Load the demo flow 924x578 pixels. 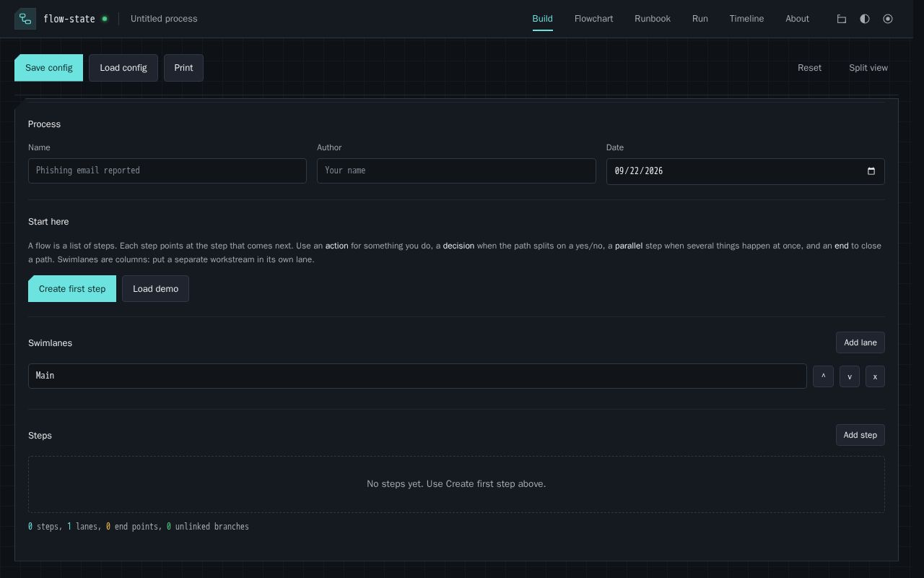pyautogui.click(x=155, y=289)
